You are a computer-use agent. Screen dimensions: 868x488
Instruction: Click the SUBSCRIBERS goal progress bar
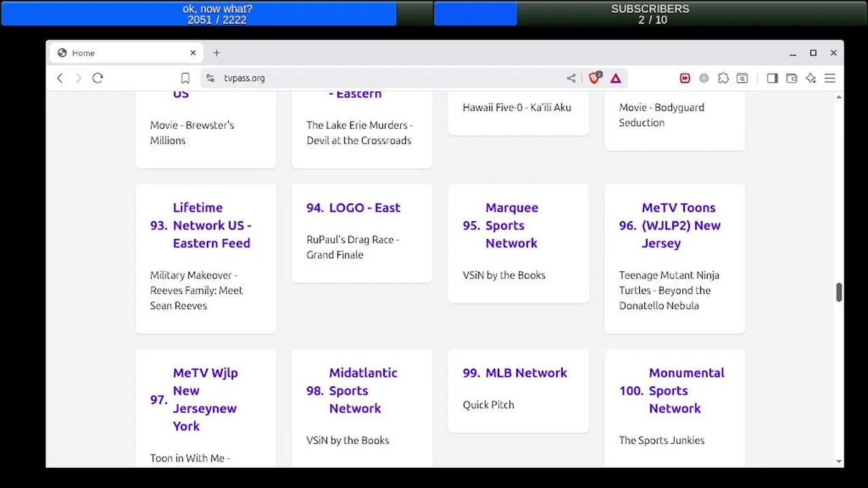point(650,14)
